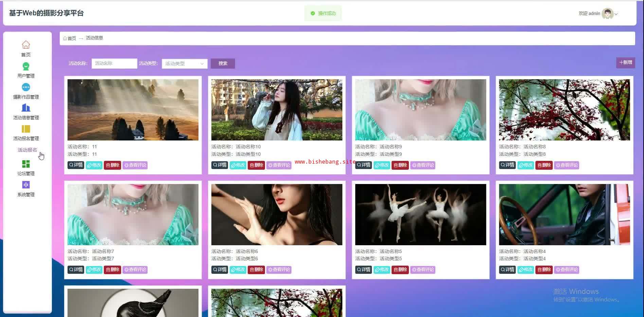Select 摄影作品管理 label in sidebar

[x=26, y=97]
